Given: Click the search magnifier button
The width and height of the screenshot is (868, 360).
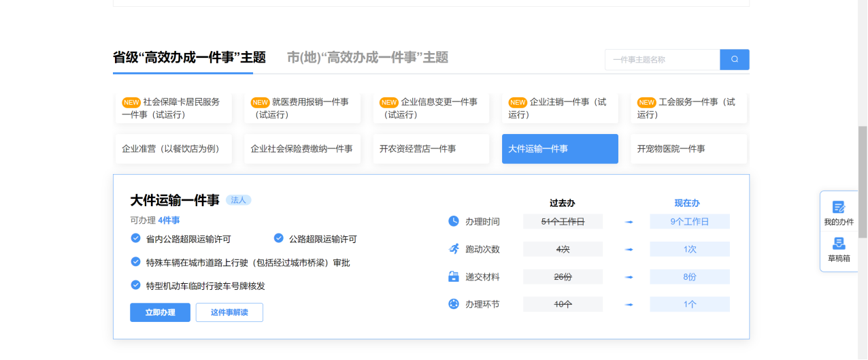Looking at the screenshot, I should click(x=735, y=60).
